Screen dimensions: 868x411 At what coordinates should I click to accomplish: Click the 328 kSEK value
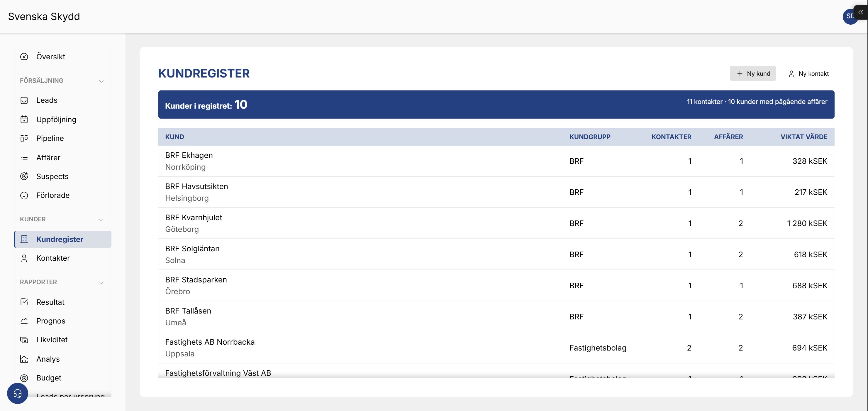pos(810,161)
